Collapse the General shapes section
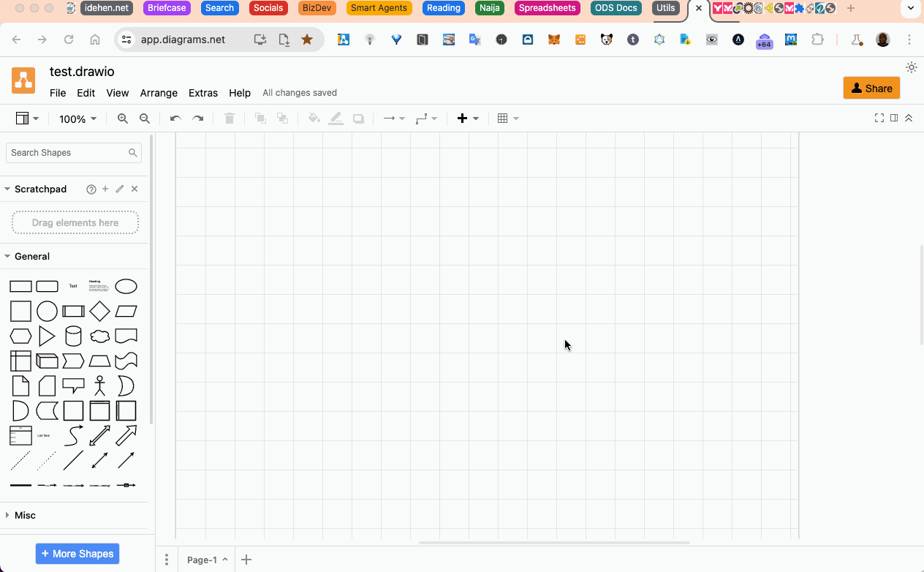Screen dimensions: 924x572 tap(31, 256)
